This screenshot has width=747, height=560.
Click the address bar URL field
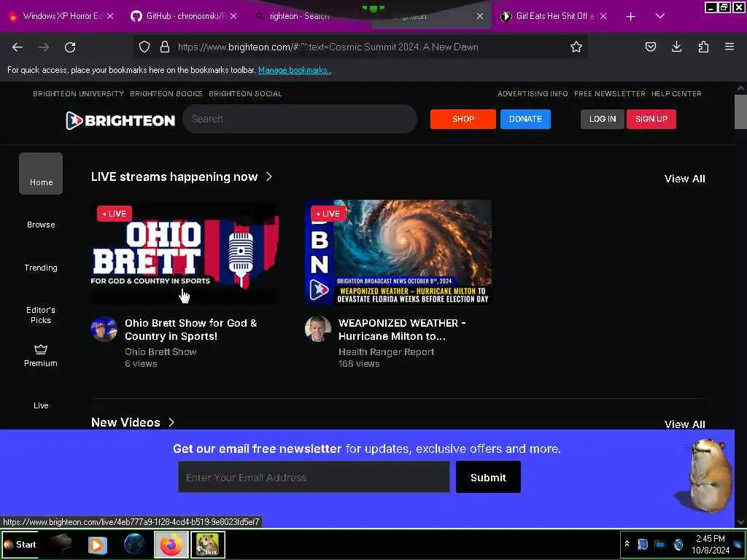(x=362, y=47)
